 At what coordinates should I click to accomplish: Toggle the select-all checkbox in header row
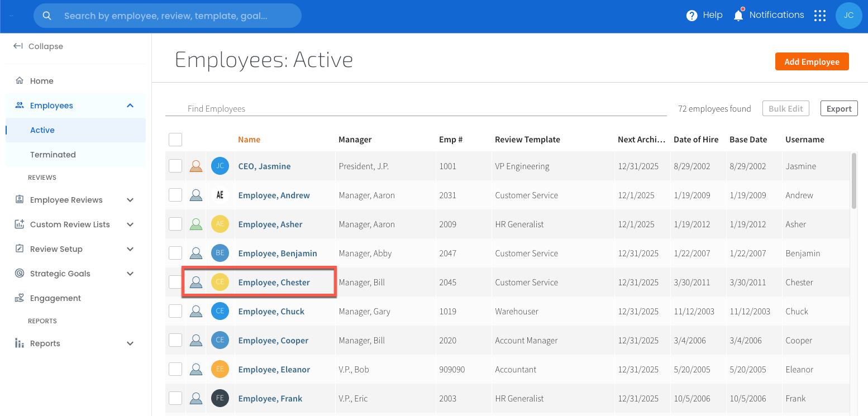[x=175, y=140]
